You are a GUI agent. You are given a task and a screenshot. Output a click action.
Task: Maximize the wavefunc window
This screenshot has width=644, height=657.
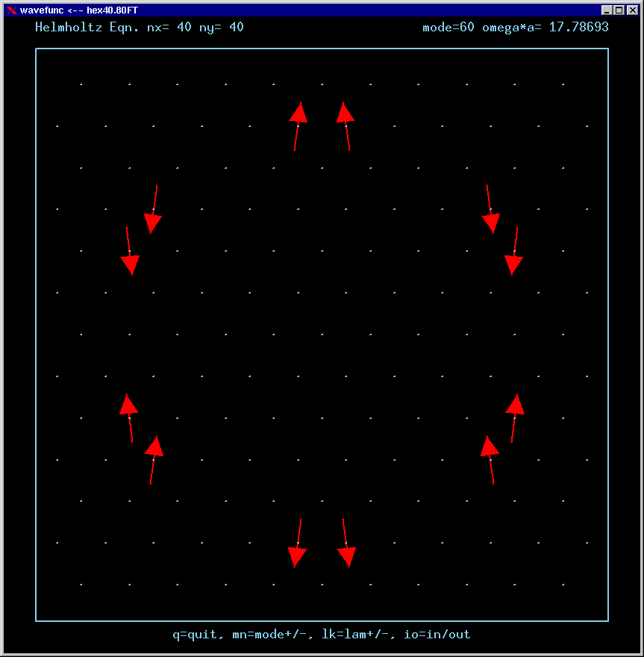coord(619,10)
